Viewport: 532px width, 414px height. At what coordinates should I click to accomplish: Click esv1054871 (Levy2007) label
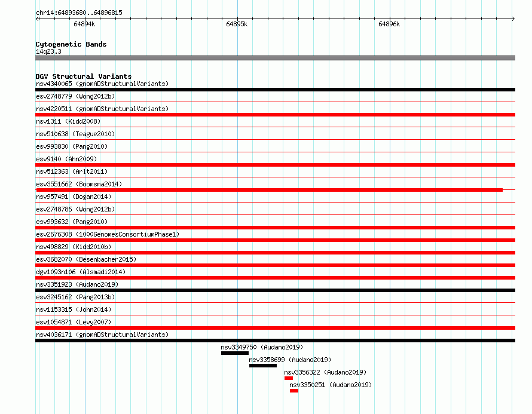click(74, 322)
